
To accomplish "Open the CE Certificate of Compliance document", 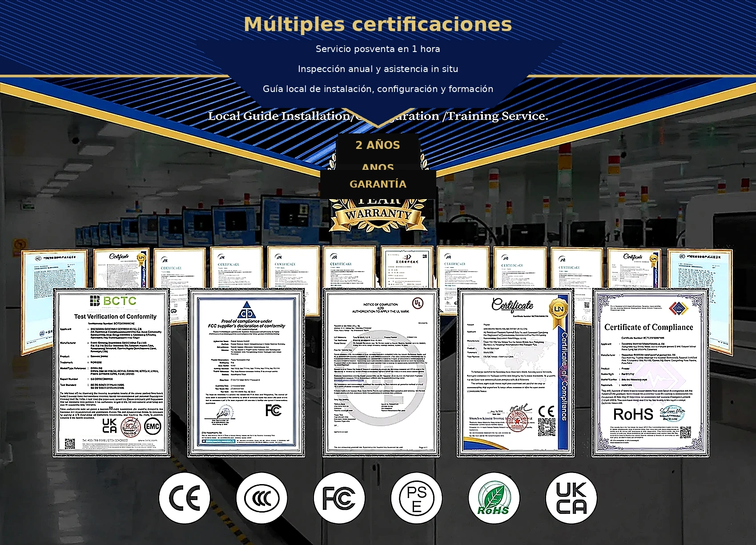I will tap(516, 373).
